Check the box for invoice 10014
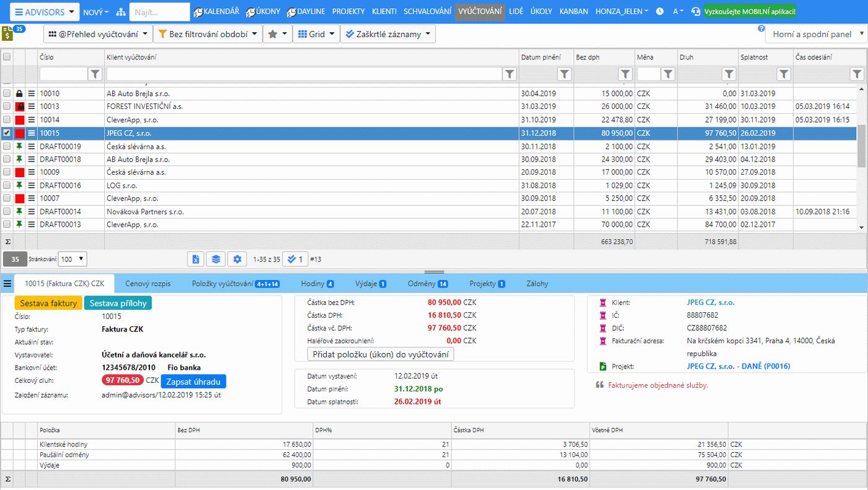This screenshot has height=490, width=868. pyautogui.click(x=7, y=120)
